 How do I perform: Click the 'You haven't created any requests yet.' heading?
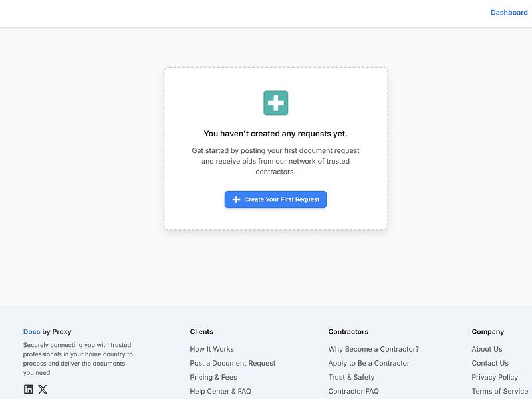click(275, 134)
